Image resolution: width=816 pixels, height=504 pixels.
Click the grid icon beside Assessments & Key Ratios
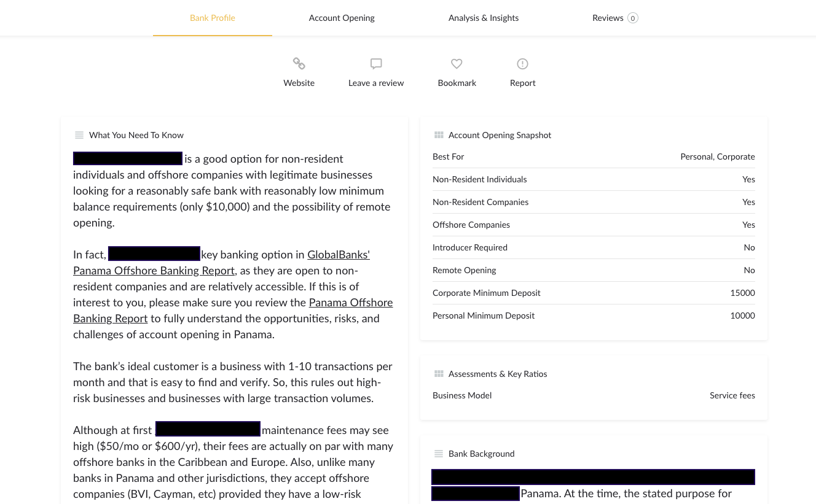coord(439,373)
